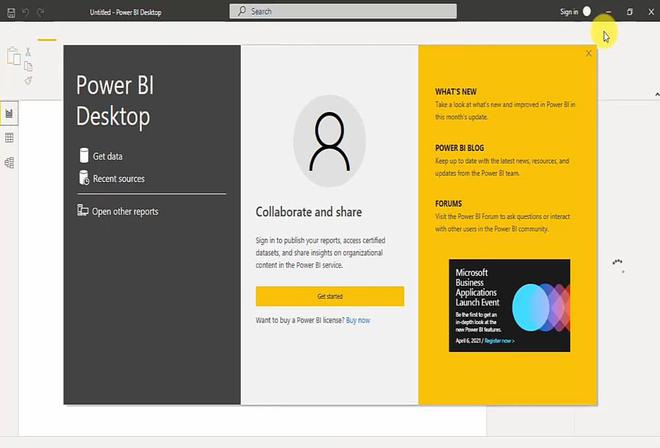Click the Undo arrow icon
Viewport: 660px width, 448px height.
tap(26, 12)
